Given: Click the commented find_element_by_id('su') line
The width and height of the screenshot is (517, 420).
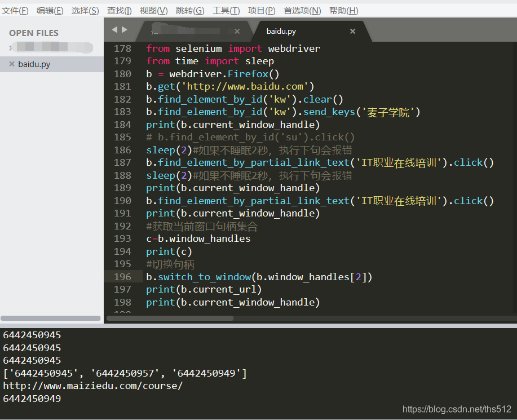Looking at the screenshot, I should point(250,137).
